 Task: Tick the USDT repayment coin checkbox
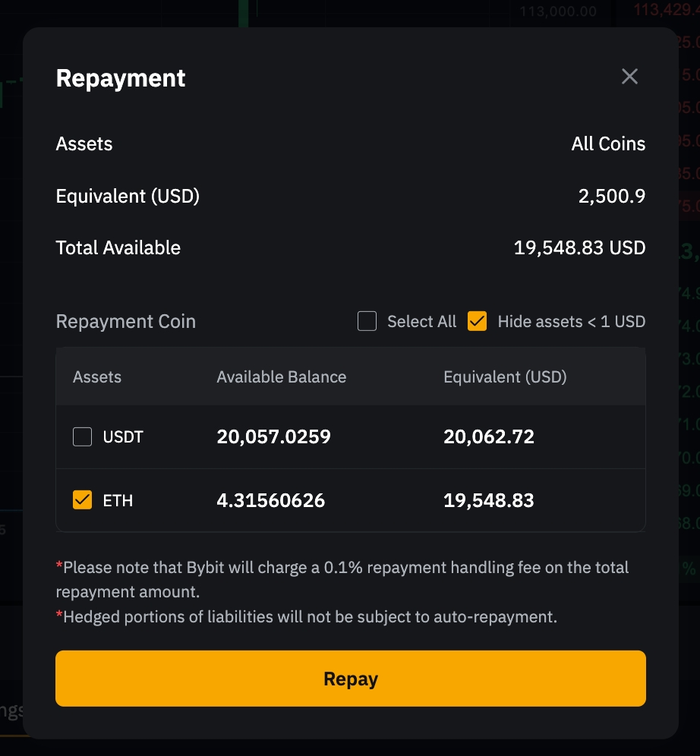pos(82,437)
